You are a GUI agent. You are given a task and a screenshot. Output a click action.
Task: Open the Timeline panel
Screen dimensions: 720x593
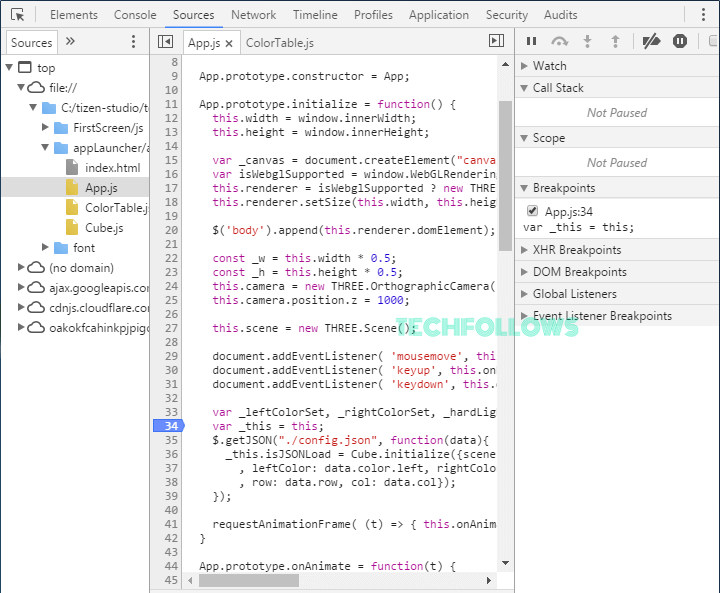[315, 15]
